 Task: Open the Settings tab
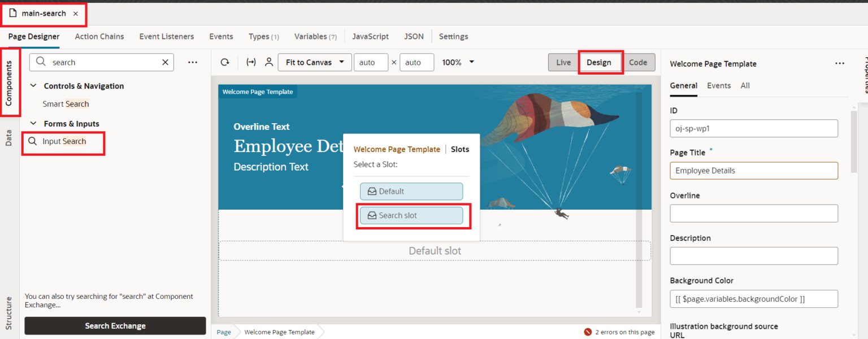[x=453, y=36]
